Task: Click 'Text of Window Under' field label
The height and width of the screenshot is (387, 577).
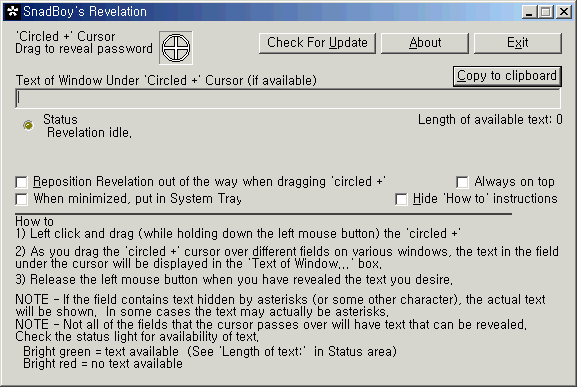Action: pyautogui.click(x=166, y=80)
